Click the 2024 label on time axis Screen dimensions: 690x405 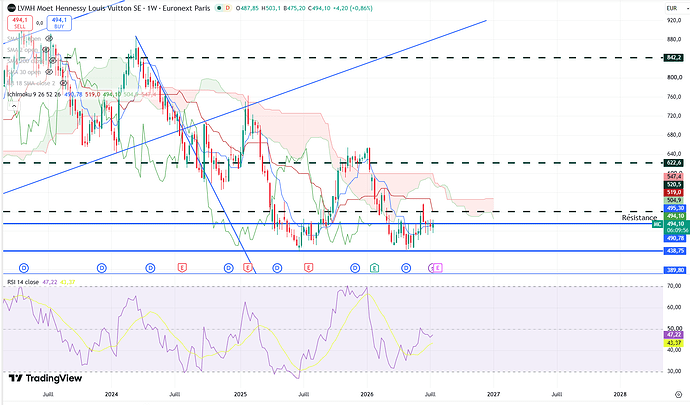click(x=111, y=394)
